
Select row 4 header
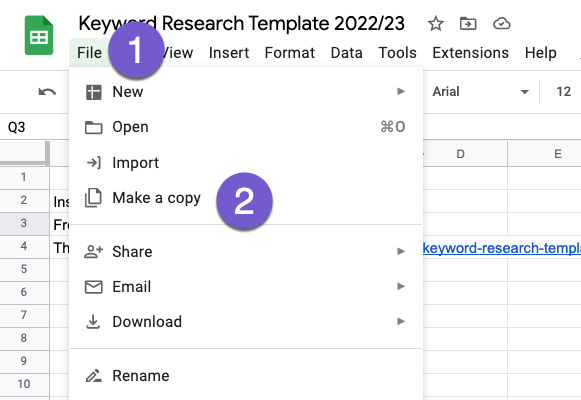tap(24, 246)
